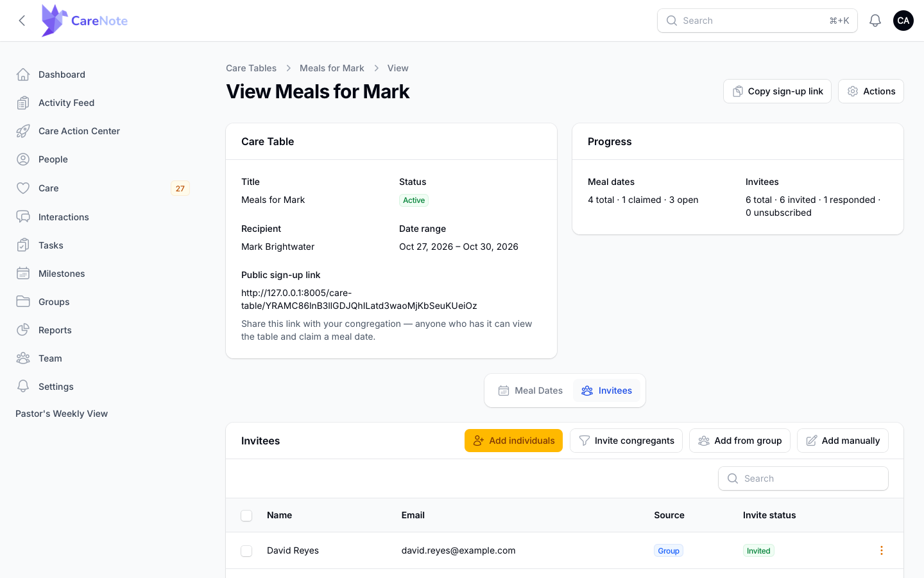This screenshot has height=578, width=924.
Task: Click the Activity Feed clipboard icon
Action: (23, 103)
